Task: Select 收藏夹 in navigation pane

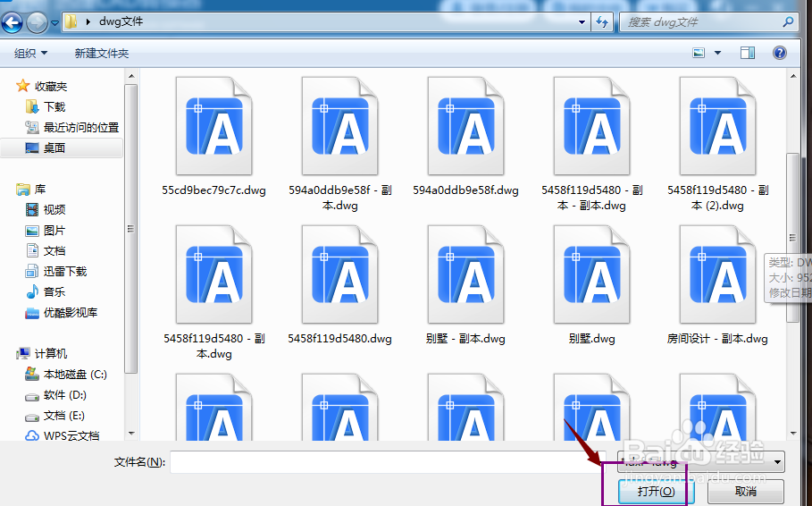Action: pos(51,86)
